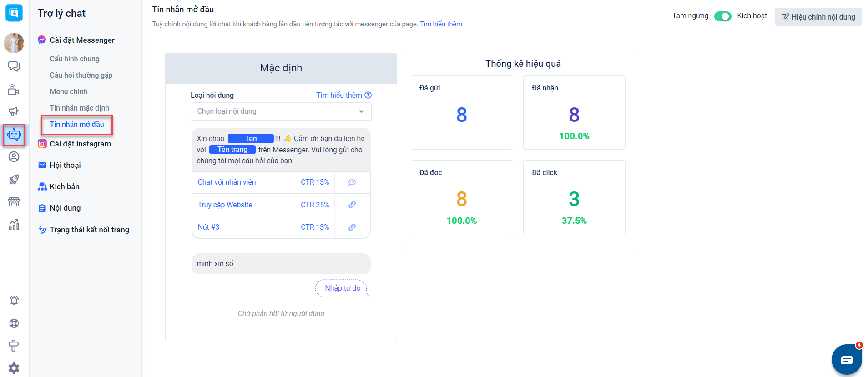868x377 pixels.
Task: Open the rocket icon in sidebar
Action: (x=14, y=179)
